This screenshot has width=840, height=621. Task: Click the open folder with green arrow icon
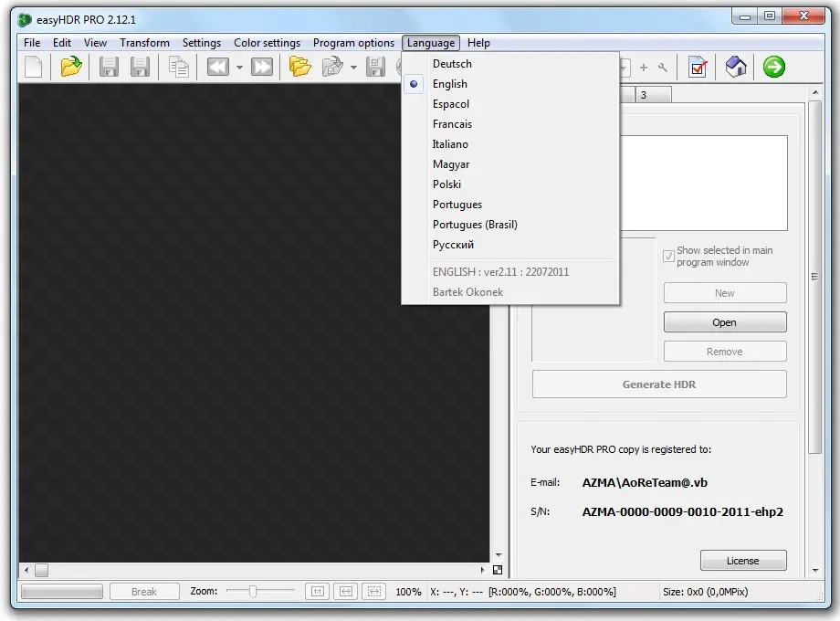coord(71,67)
